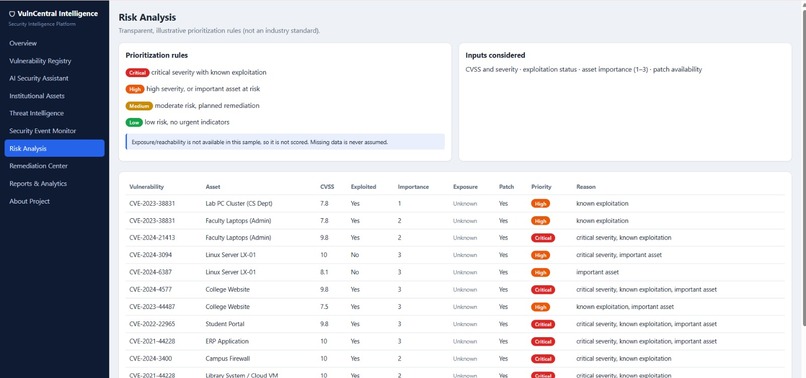Click reason 'critical severity, important asset' text
This screenshot has width=806, height=378.
point(619,255)
